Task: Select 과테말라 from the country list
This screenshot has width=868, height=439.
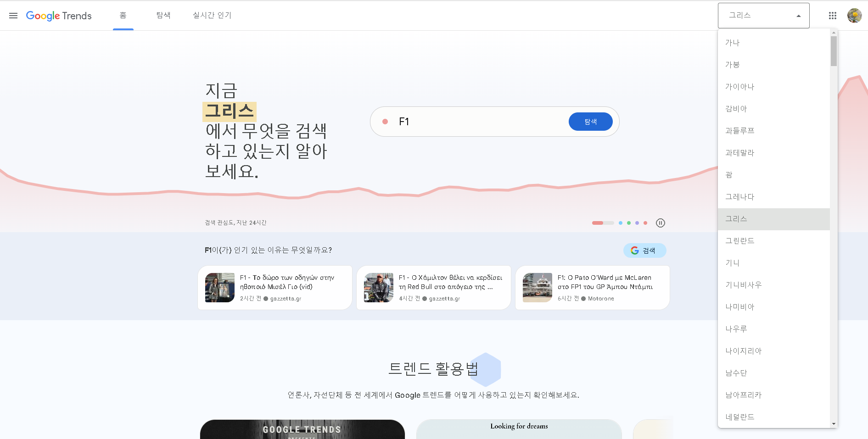Action: pos(774,153)
